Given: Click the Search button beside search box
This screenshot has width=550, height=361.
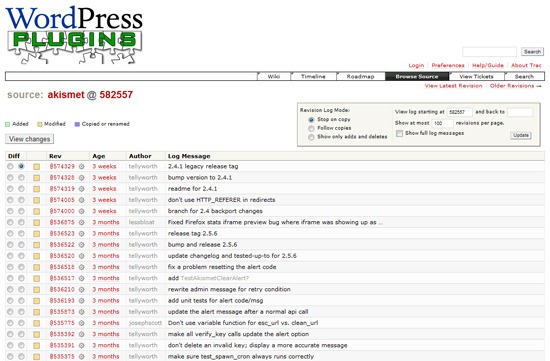Looking at the screenshot, I should pyautogui.click(x=532, y=52).
